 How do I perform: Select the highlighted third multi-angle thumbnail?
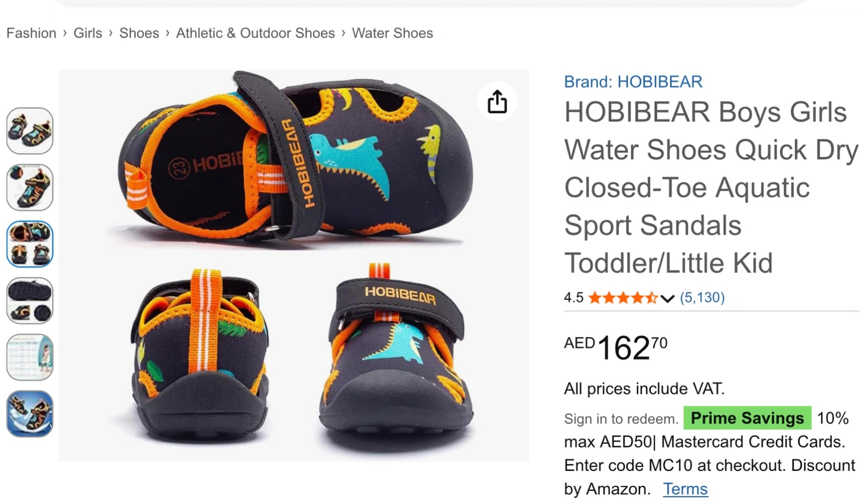(30, 244)
